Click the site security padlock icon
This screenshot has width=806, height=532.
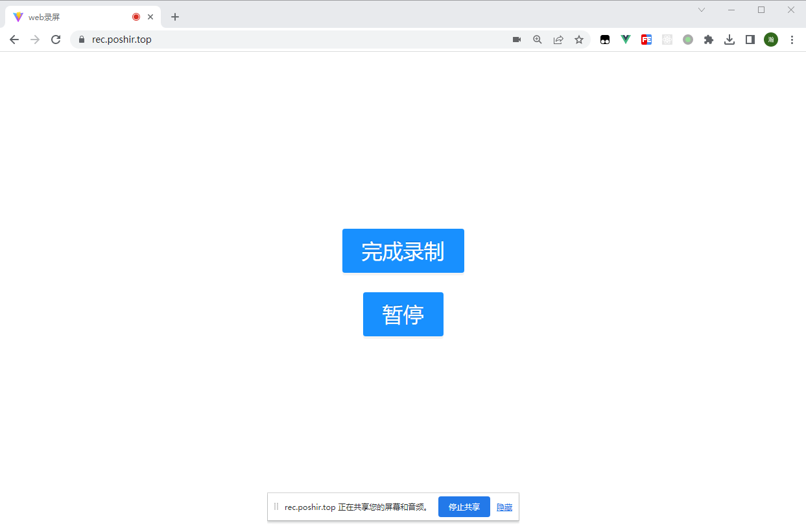click(81, 39)
